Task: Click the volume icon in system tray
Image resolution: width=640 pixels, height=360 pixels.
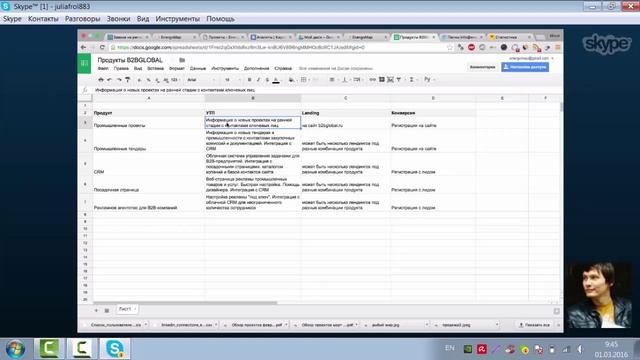Action: [x=580, y=349]
